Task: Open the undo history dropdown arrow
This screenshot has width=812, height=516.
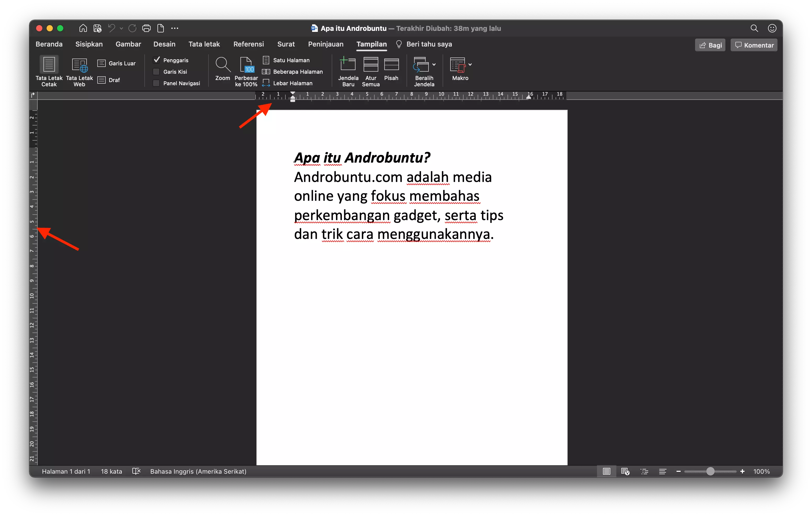Action: coord(121,28)
